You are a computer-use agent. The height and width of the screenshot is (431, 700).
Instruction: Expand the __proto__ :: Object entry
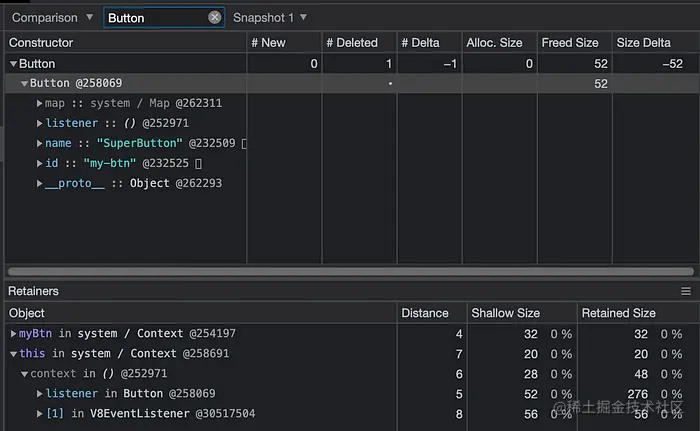click(x=39, y=184)
